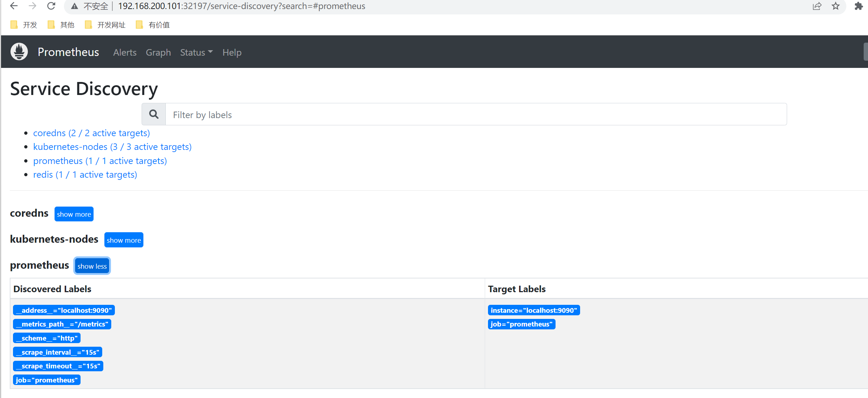
Task: Click __scrape_timeout__="15s" label
Action: click(x=58, y=366)
